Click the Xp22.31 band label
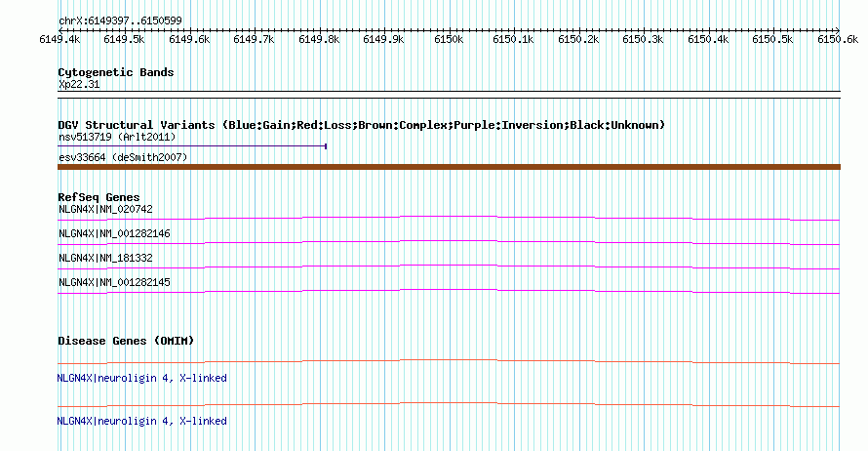Image resolution: width=868 pixels, height=451 pixels. click(79, 84)
